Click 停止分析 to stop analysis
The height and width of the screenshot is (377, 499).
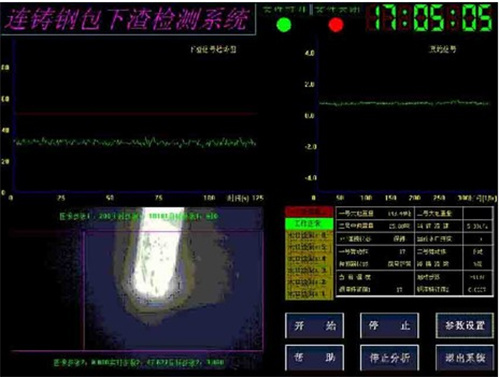coord(389,358)
